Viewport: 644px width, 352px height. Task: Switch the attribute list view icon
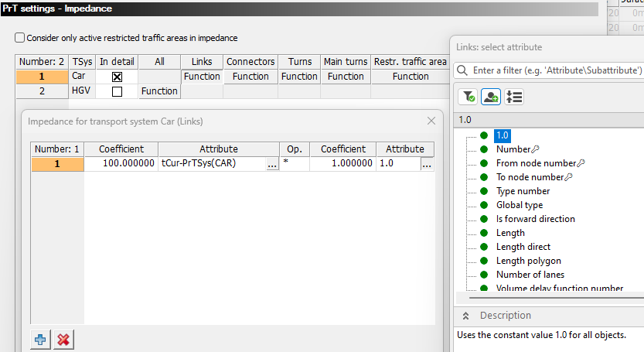click(x=514, y=97)
